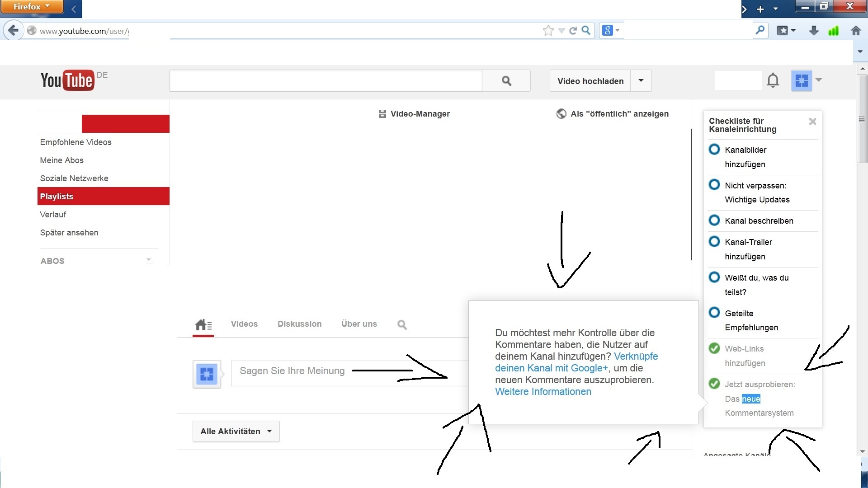Screen dimensions: 868x488
Task: Toggle the Web-Links hinzufügen green checkmark
Action: tap(714, 348)
